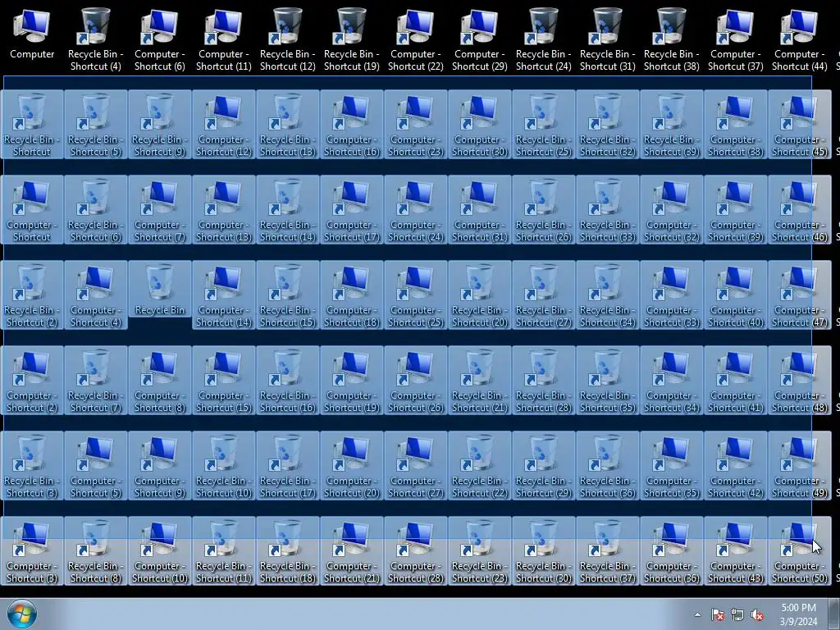Select Computer - Shortcut (11) icon
840x630 pixels.
(x=223, y=39)
